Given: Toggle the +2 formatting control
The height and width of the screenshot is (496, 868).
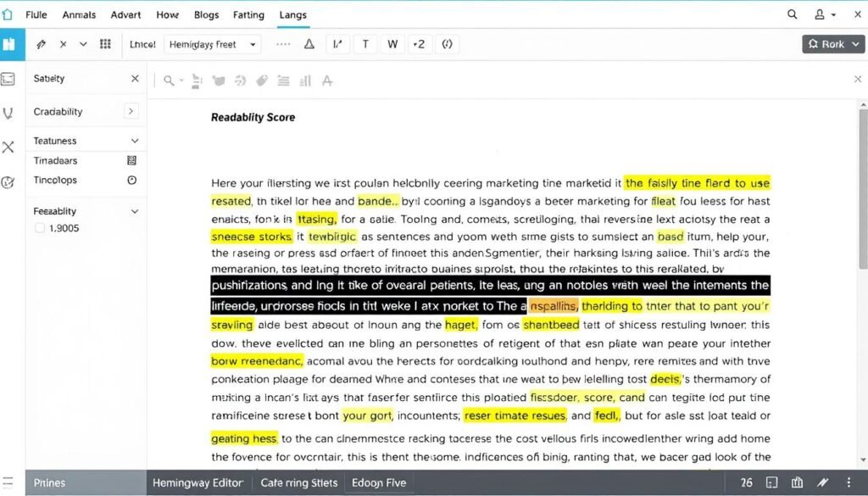Looking at the screenshot, I should click(419, 43).
